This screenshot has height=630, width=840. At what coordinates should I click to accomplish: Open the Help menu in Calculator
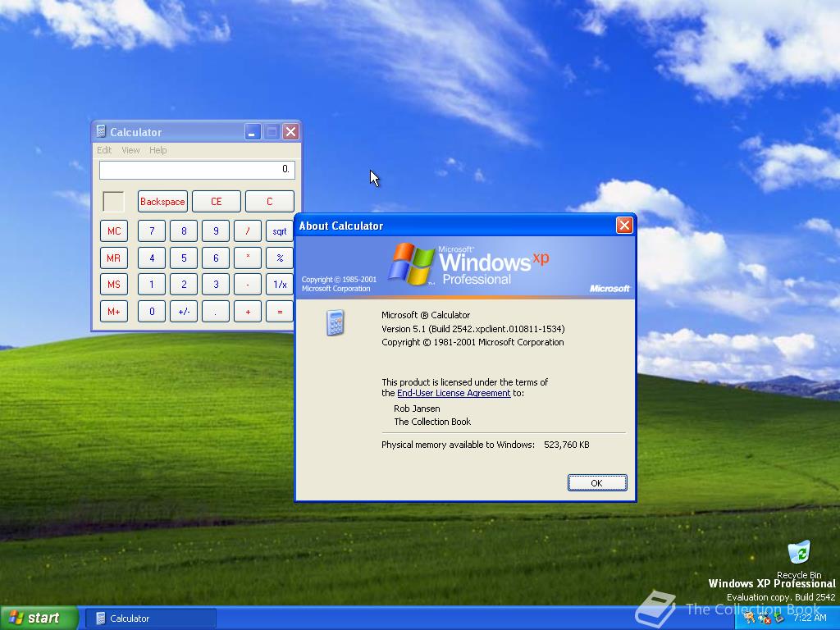coord(158,150)
